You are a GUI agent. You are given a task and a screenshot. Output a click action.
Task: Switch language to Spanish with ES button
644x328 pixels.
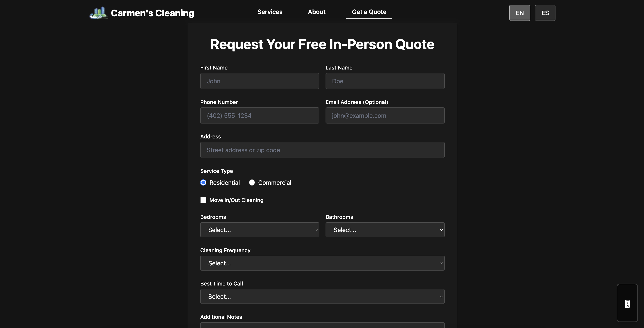pyautogui.click(x=545, y=13)
